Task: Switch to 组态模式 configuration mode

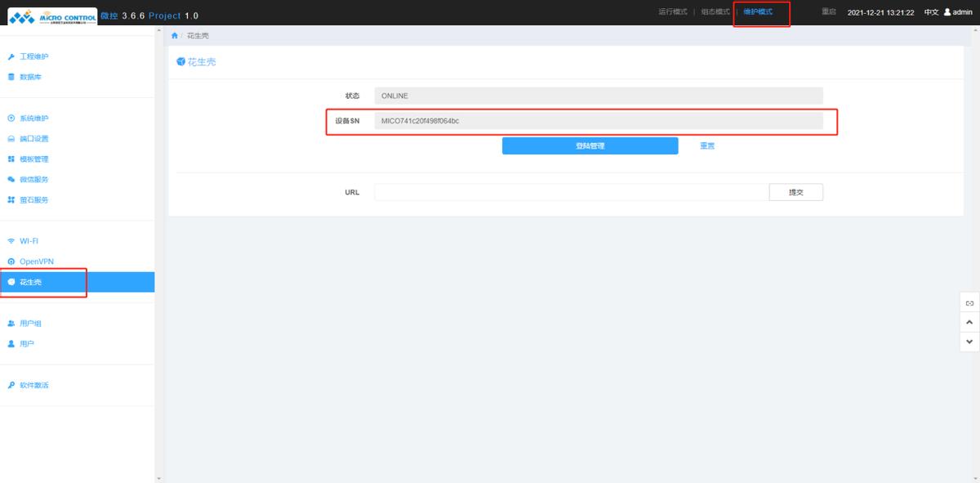Action: tap(715, 12)
